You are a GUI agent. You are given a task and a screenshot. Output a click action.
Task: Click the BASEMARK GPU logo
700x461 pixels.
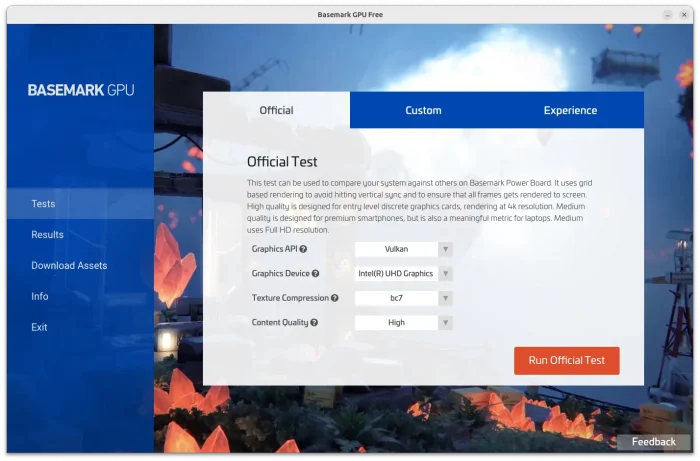[81, 90]
